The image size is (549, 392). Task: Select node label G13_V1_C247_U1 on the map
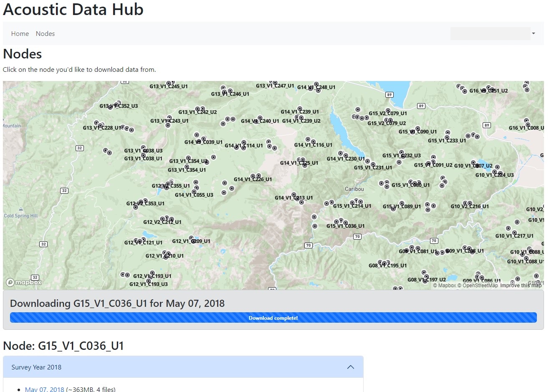[275, 86]
